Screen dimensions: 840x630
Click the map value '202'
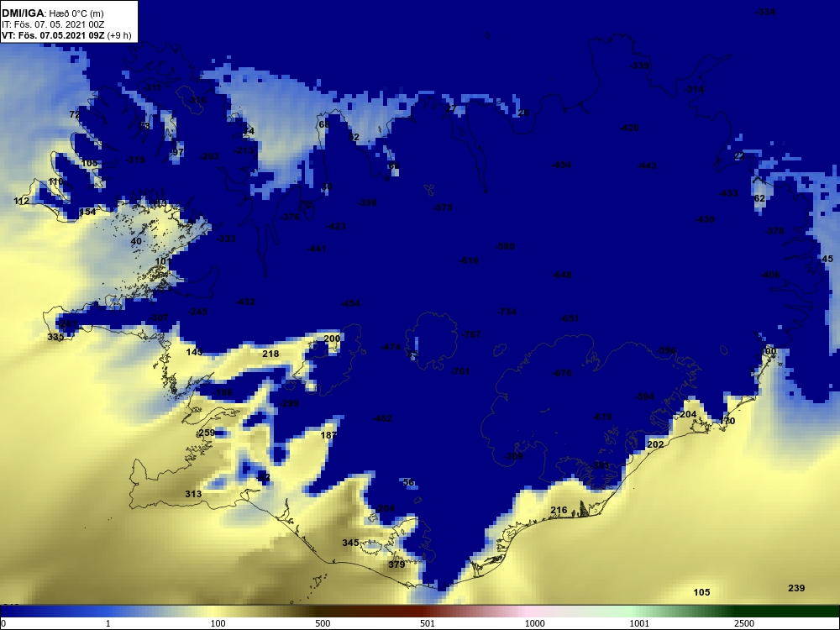coord(655,444)
